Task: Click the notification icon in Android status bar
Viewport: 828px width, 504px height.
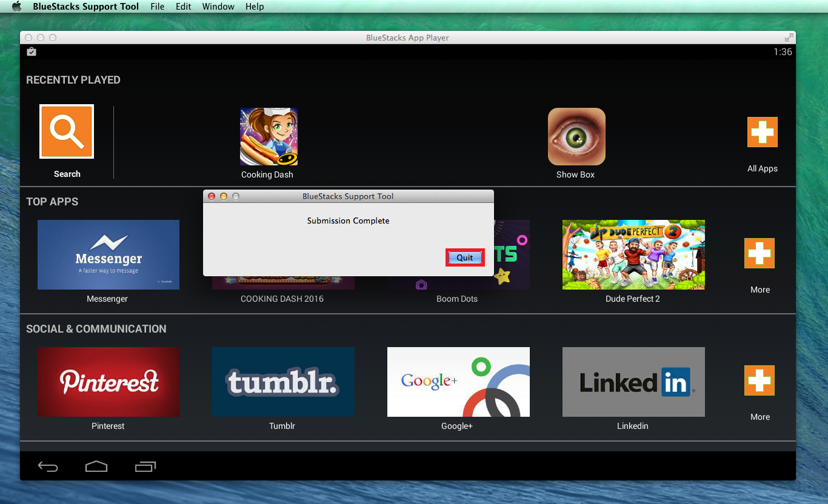Action: [32, 51]
